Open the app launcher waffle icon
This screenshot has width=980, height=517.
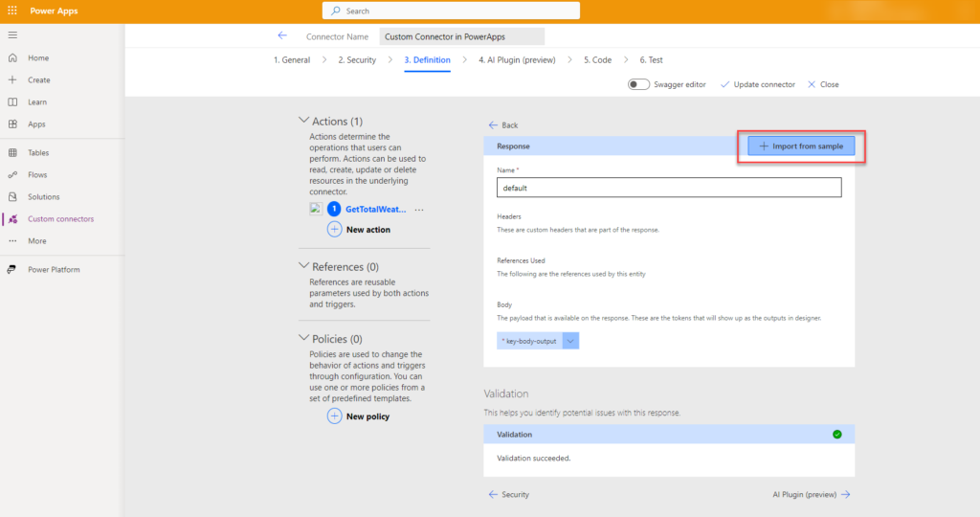tap(12, 11)
